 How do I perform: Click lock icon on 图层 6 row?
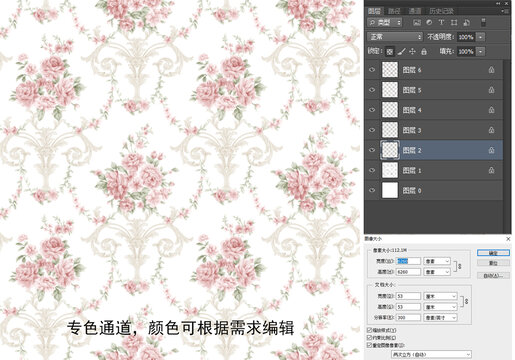tap(491, 70)
